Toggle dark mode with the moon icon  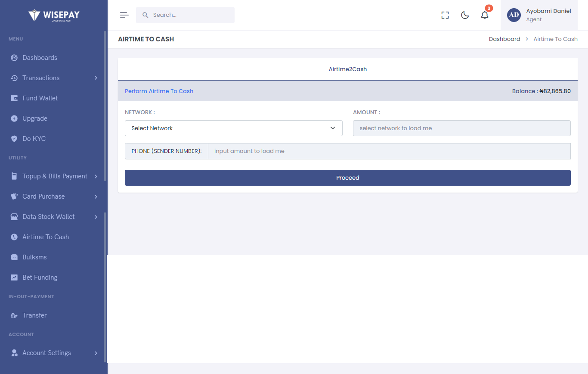[465, 15]
